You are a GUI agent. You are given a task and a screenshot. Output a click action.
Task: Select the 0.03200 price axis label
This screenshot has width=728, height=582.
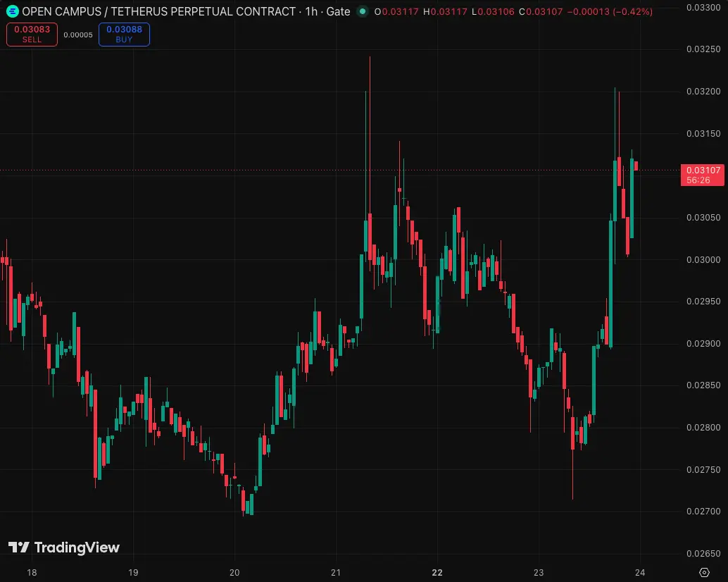tap(703, 92)
